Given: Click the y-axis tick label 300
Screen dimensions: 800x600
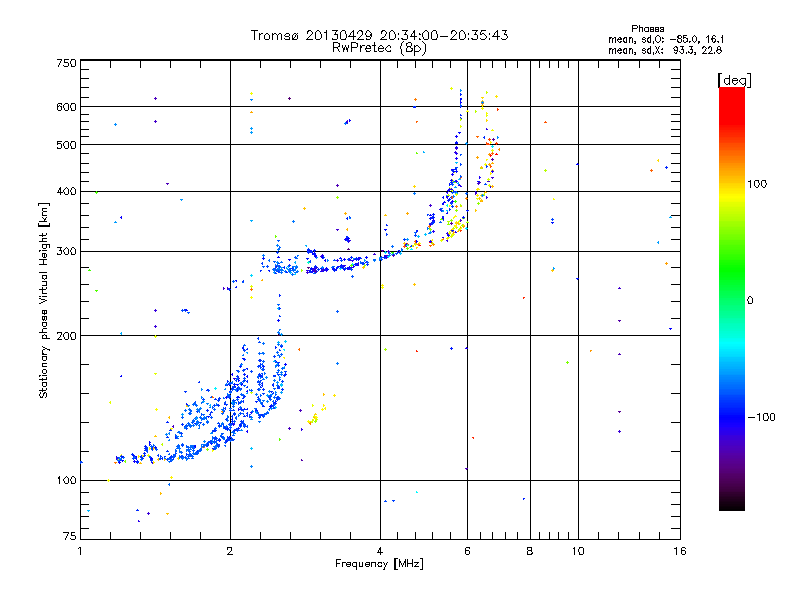Looking at the screenshot, I should click(66, 252).
